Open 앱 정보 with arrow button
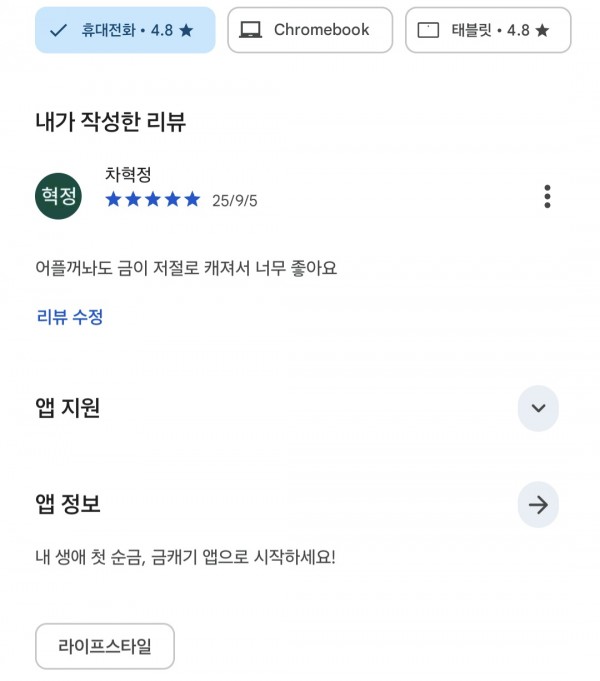Image resolution: width=600 pixels, height=681 pixels. 538,505
